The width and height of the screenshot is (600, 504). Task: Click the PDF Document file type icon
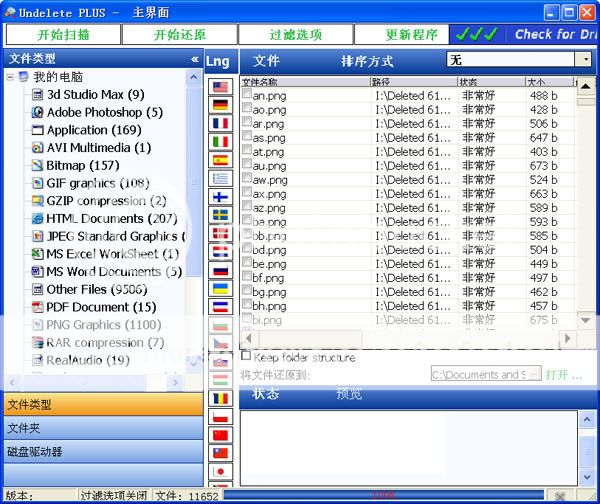tap(37, 307)
